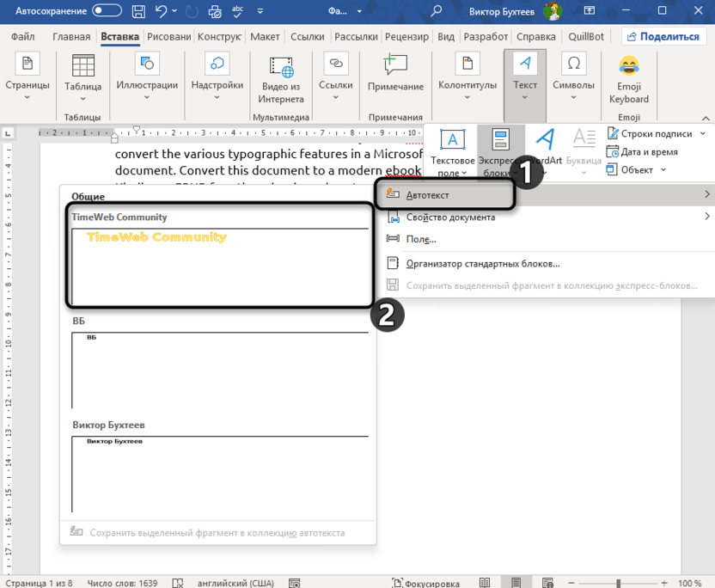Click the Поделиться share button
Viewport: 715px width, 588px height.
(x=663, y=37)
